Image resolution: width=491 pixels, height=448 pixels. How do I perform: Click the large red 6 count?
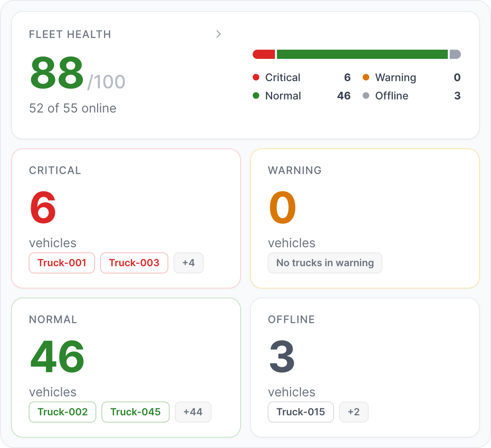pyautogui.click(x=43, y=208)
